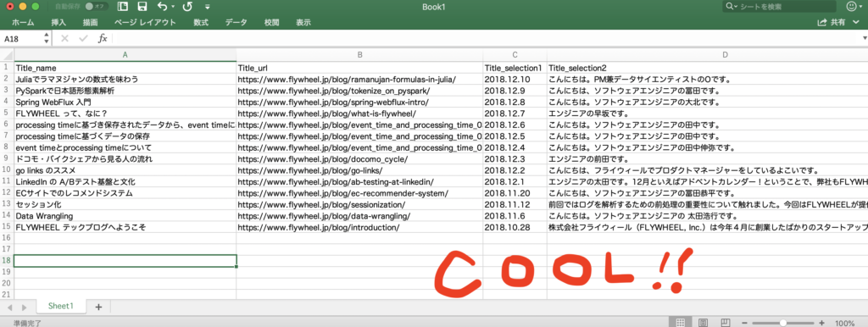
Task: Select the Sheet1 tab
Action: click(60, 306)
